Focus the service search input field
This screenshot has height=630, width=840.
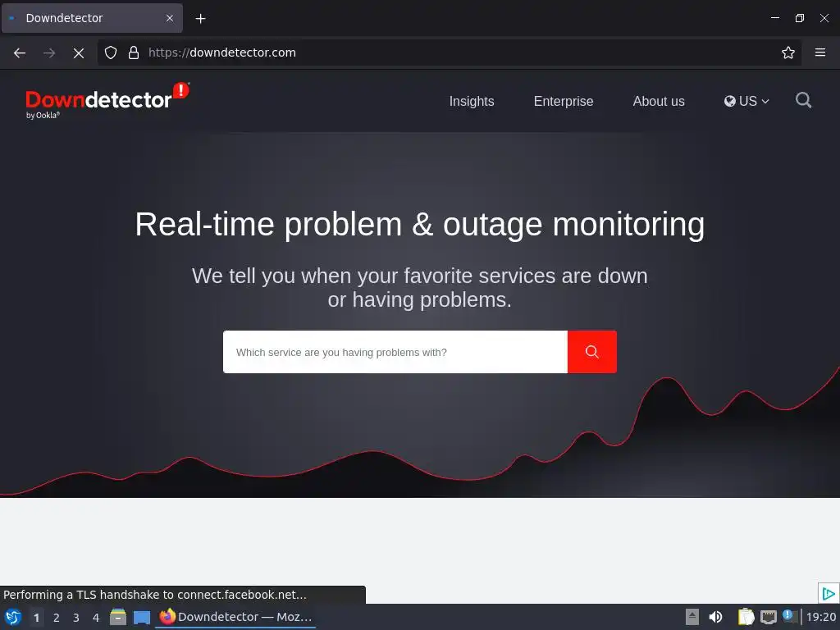pyautogui.click(x=395, y=352)
